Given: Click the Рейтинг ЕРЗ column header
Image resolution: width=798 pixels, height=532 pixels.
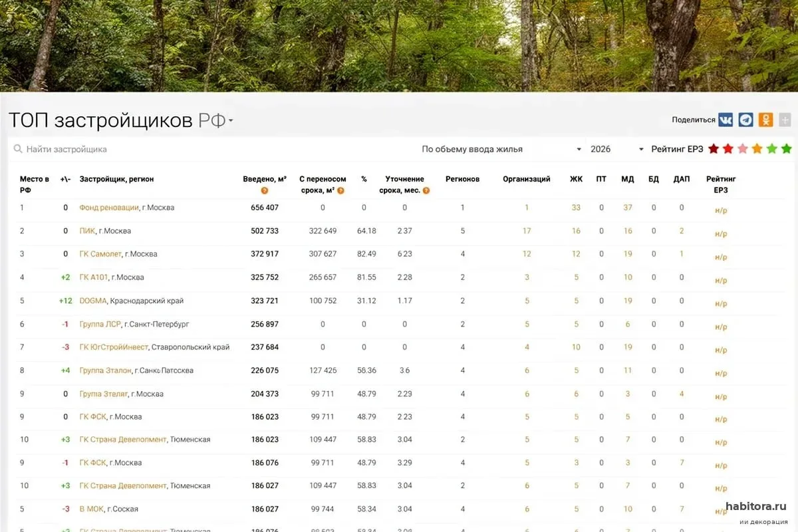Looking at the screenshot, I should click(721, 184).
